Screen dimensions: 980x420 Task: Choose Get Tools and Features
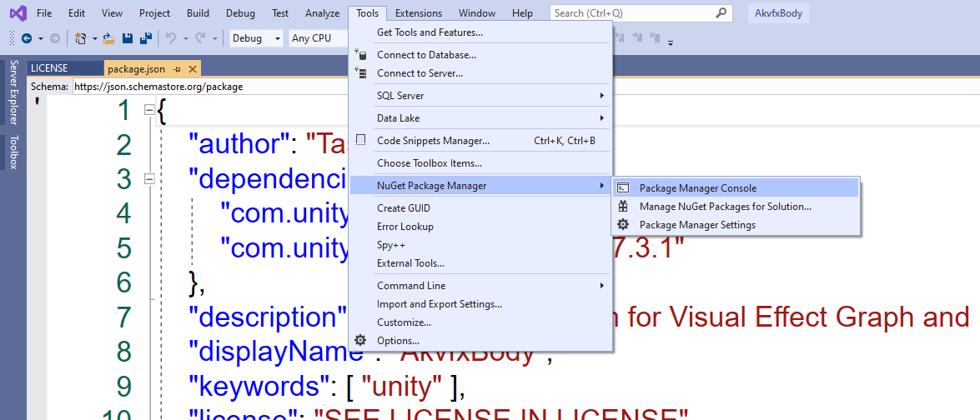[x=480, y=32]
